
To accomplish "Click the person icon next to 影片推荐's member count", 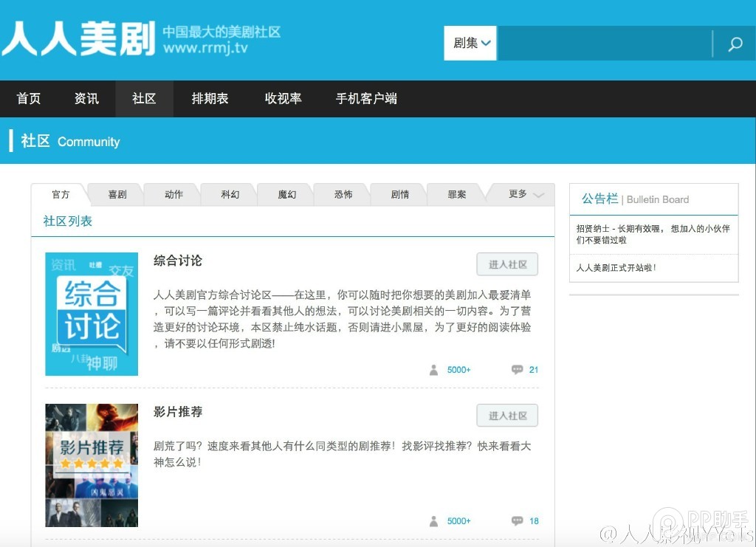I will pos(434,520).
